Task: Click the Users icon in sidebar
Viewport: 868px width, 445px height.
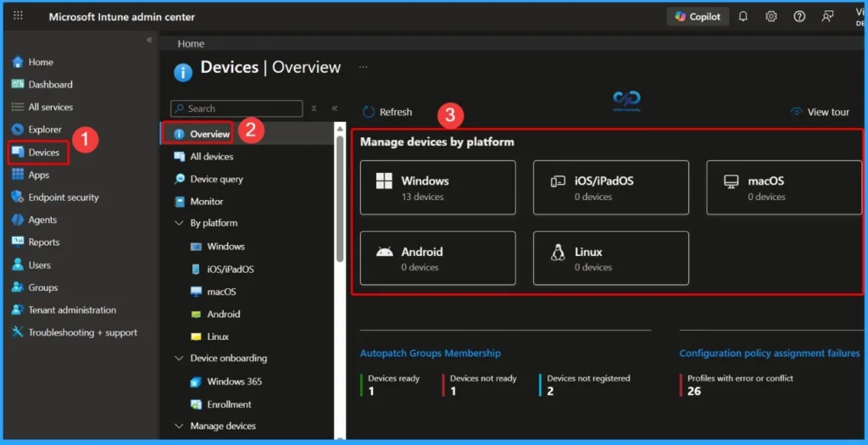Action: 18,264
